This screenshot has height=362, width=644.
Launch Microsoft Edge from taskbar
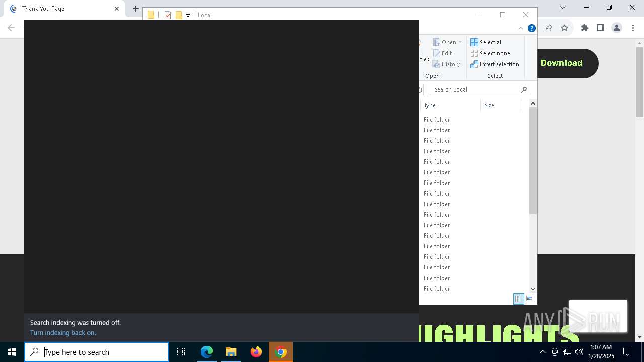tap(207, 352)
